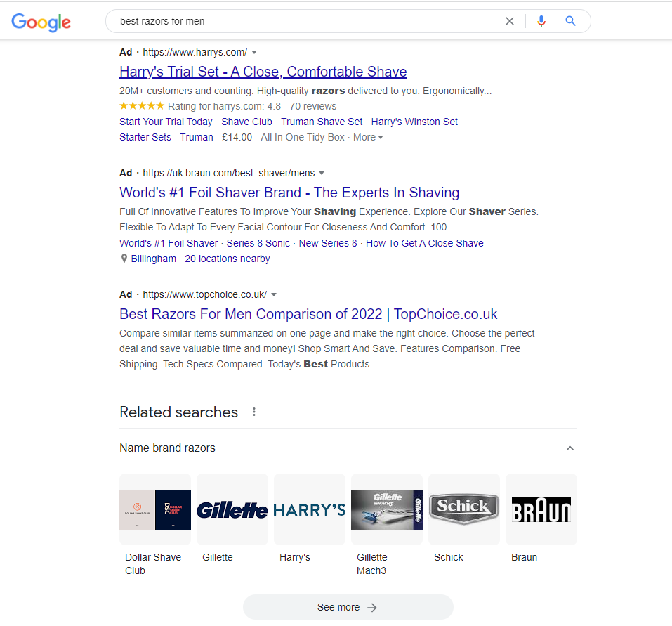Open Start Your Trial Today sitelink
The width and height of the screenshot is (672, 626).
(166, 122)
